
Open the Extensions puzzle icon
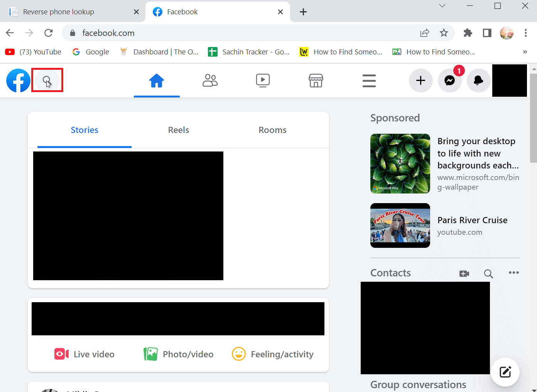[468, 33]
